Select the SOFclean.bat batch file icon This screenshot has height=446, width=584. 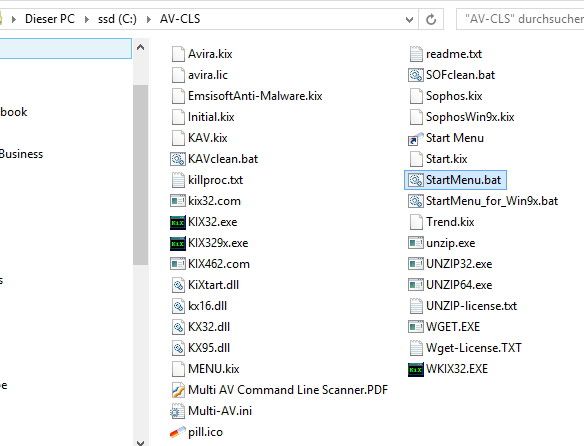tap(416, 75)
